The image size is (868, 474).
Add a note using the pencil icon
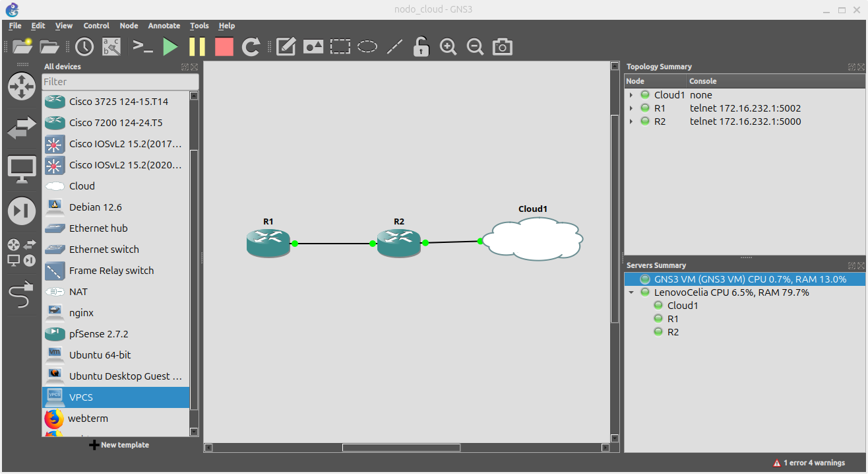[x=286, y=47]
